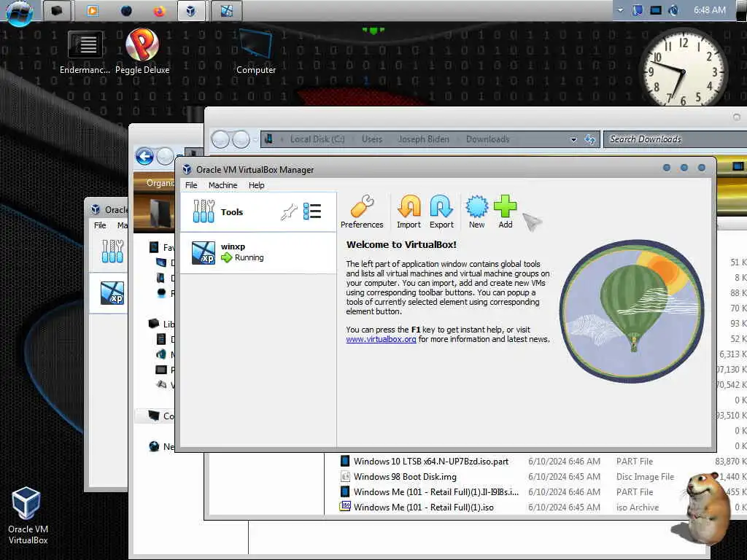Select Favorites in rear Explorer navigation pane
The width and height of the screenshot is (747, 560).
161,247
